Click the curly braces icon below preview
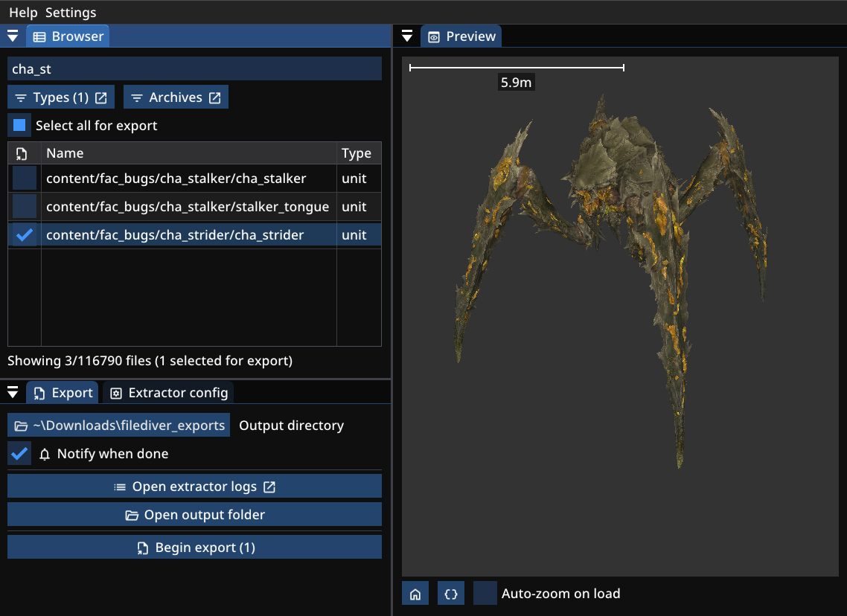 pyautogui.click(x=450, y=594)
